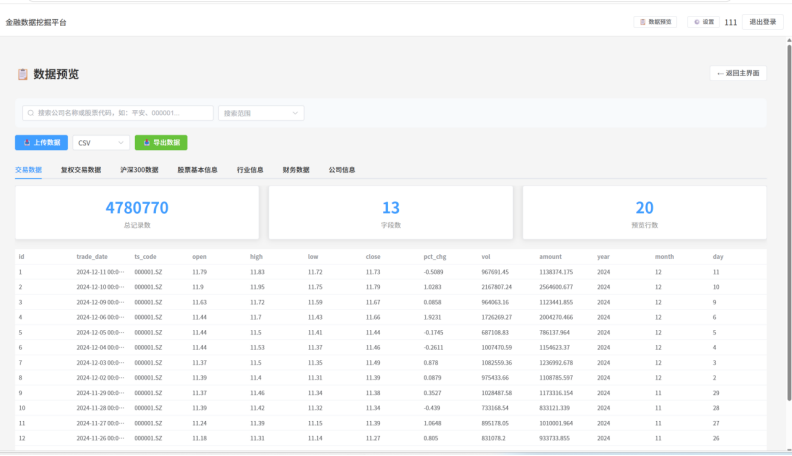
Task: Click the trade_date column header
Action: coord(92,257)
